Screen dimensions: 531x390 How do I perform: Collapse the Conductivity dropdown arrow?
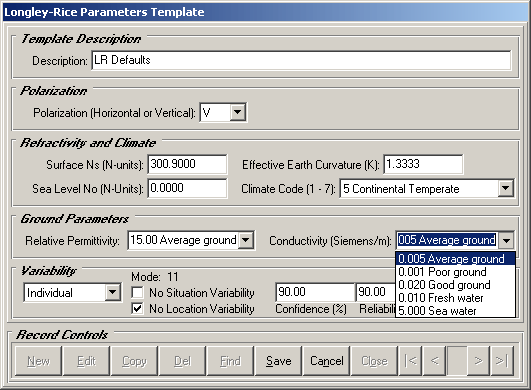pos(506,240)
